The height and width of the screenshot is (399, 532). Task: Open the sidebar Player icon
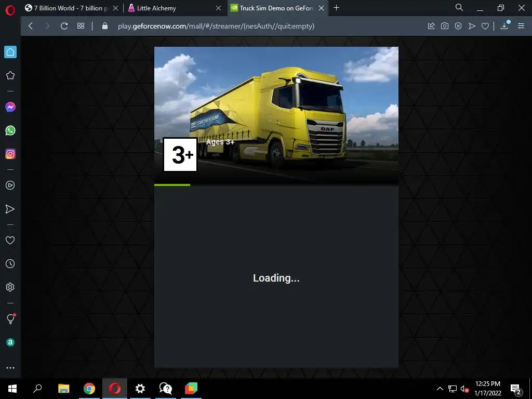pyautogui.click(x=10, y=185)
